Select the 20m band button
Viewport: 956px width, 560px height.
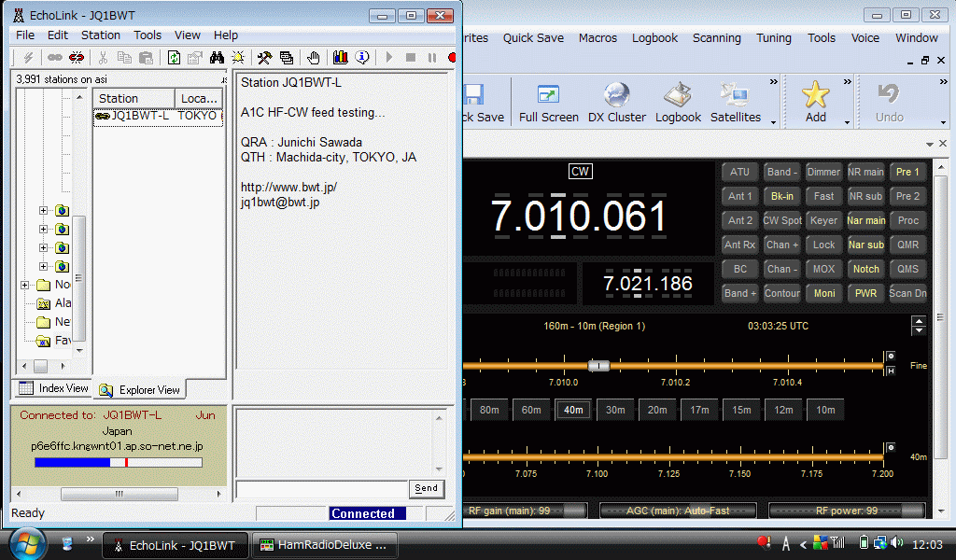657,410
